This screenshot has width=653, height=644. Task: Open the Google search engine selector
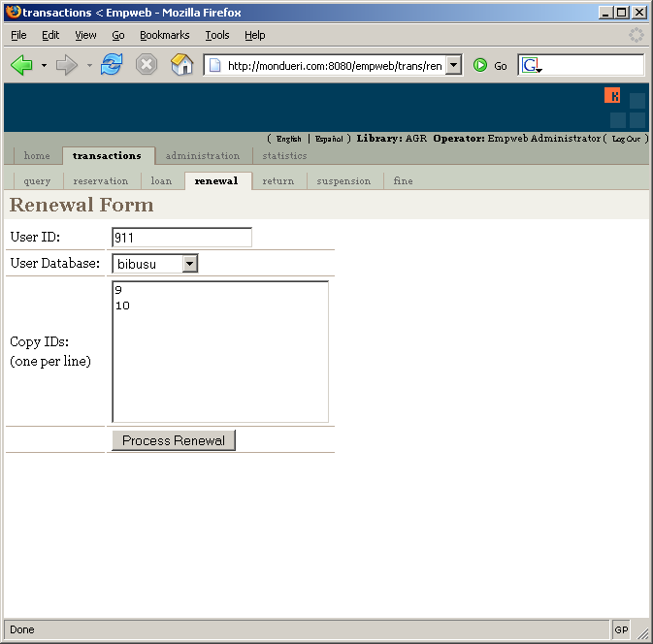tap(532, 65)
